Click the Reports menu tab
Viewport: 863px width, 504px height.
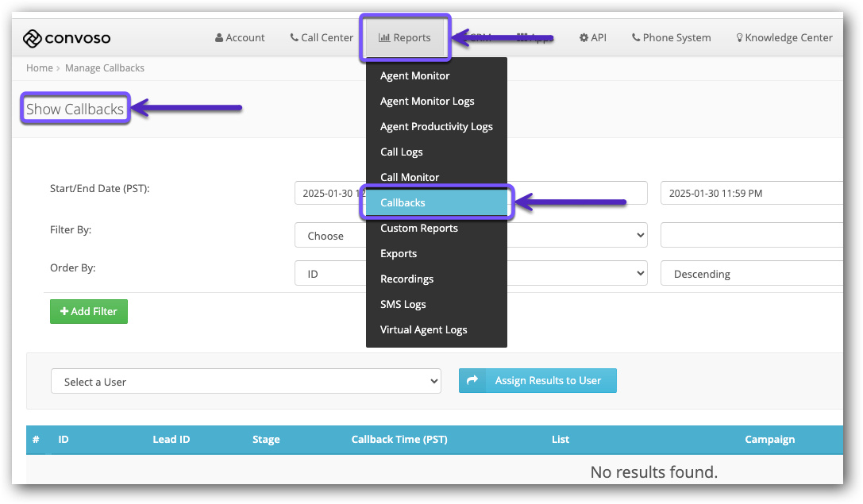tap(405, 37)
